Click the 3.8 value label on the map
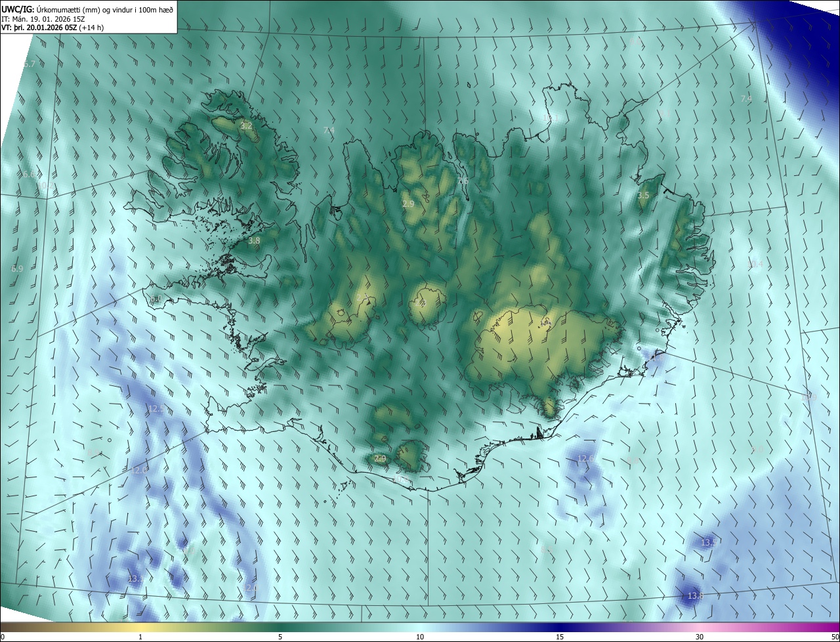Viewport: 840px width, 642px height. 254,241
